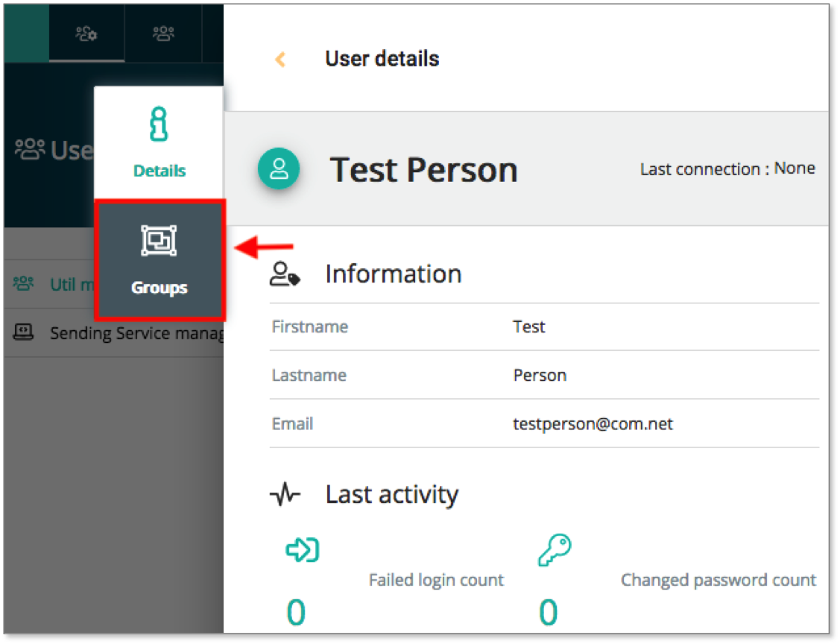Select the email testperson@com.net
840x644 pixels.
tap(593, 424)
